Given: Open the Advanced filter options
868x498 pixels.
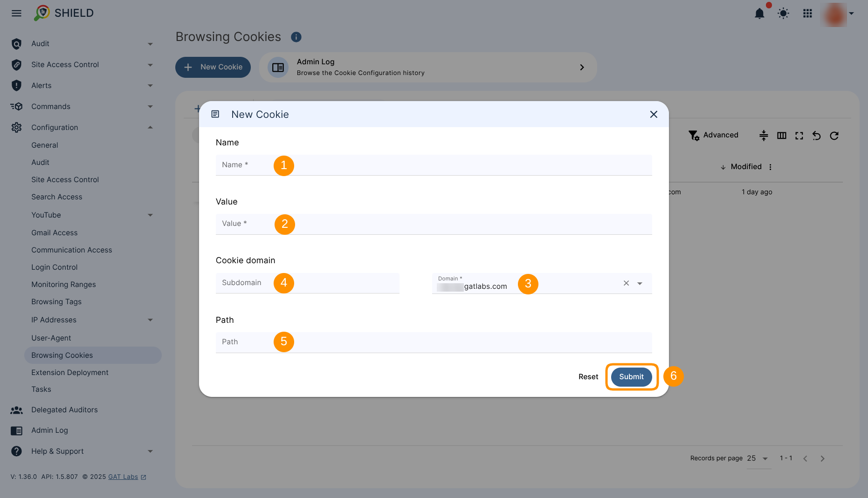Looking at the screenshot, I should point(713,135).
